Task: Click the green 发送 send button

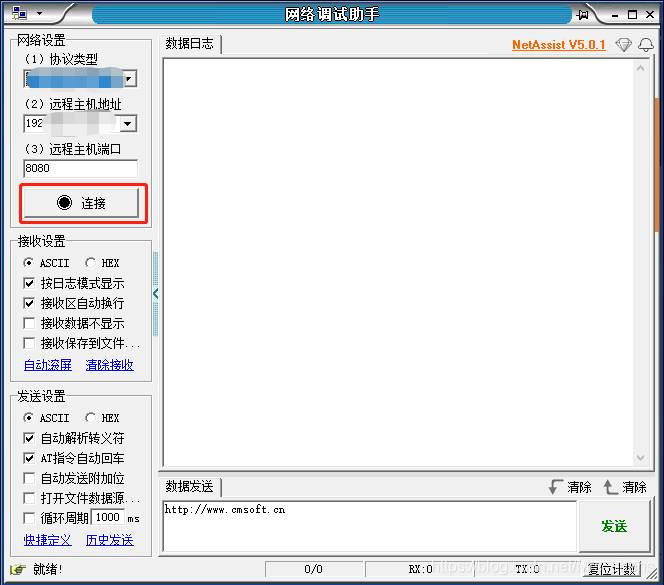Action: coord(614,526)
